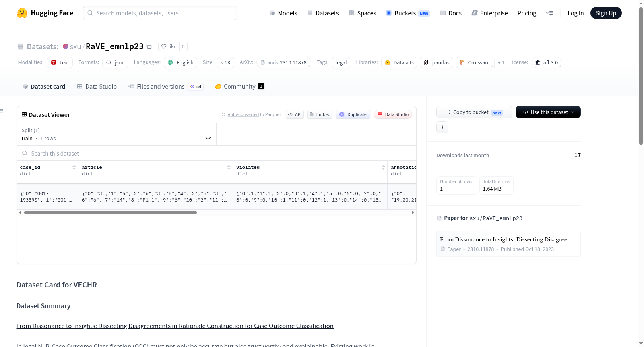Open the Community tab
The height and width of the screenshot is (347, 644).
[x=239, y=86]
